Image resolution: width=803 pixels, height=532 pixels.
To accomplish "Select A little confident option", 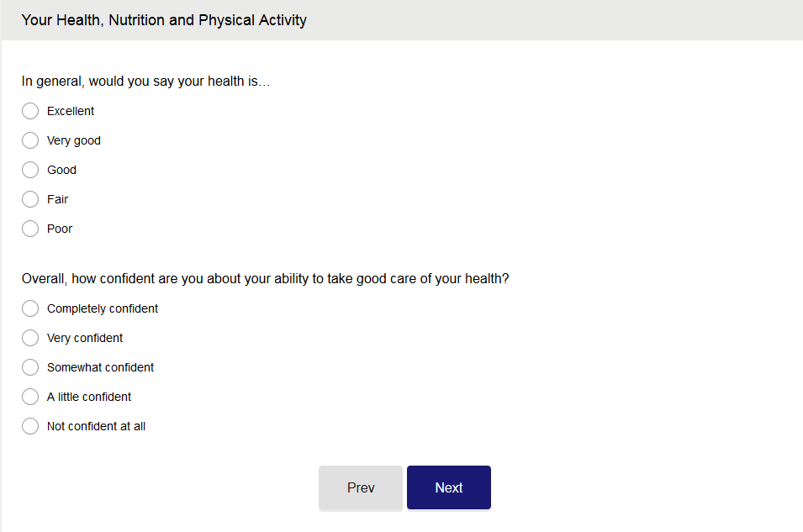I will 30,397.
